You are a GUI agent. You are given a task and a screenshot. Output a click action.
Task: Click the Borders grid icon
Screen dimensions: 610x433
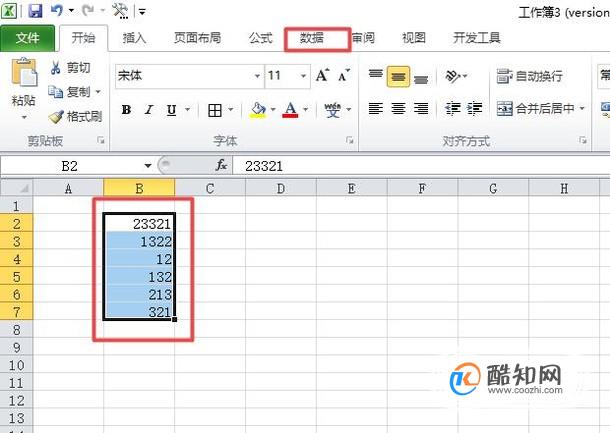(x=215, y=110)
